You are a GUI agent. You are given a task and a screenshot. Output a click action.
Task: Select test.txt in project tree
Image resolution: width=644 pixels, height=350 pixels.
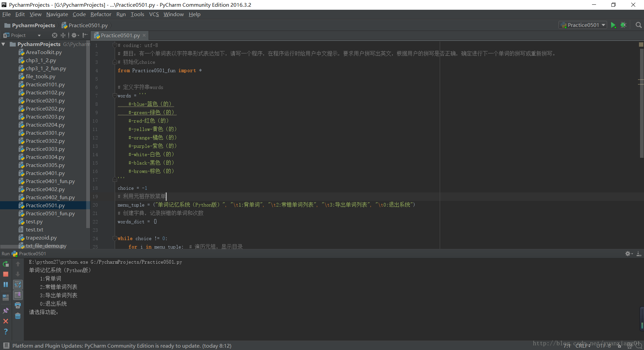point(35,230)
